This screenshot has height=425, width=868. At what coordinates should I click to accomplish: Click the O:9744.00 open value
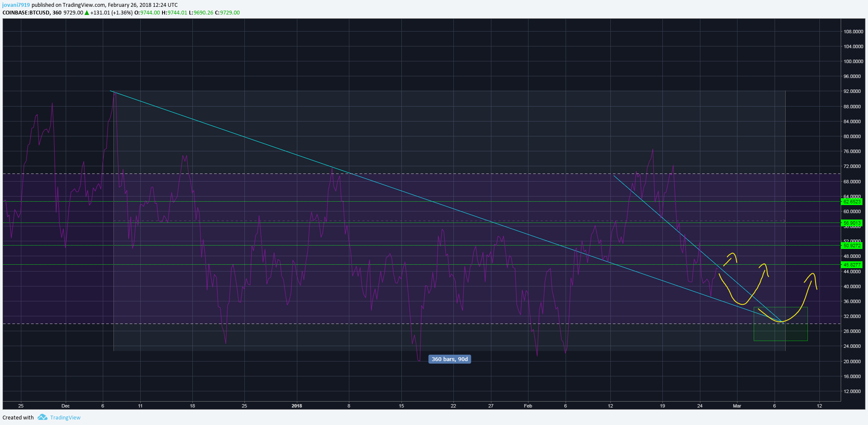coord(147,13)
